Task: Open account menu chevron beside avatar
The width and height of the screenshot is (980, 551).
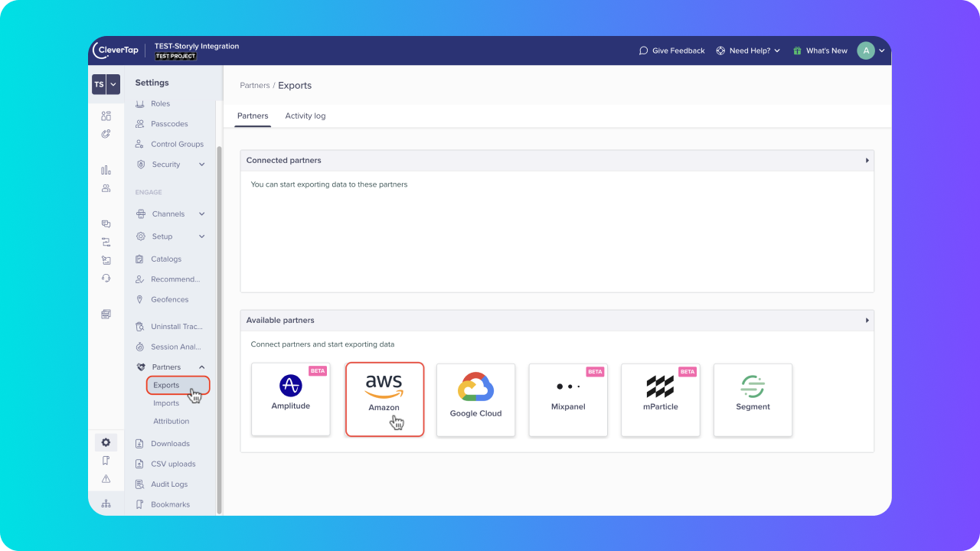Action: (882, 51)
